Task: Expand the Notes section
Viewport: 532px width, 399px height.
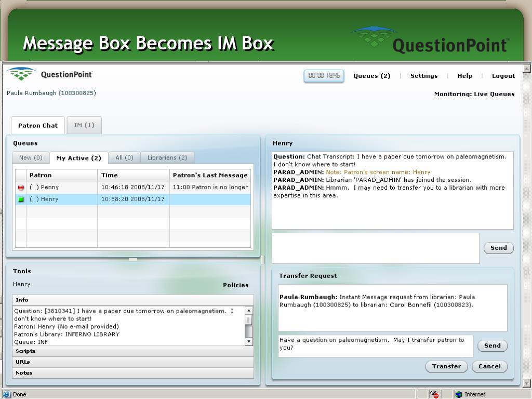Action: click(133, 373)
